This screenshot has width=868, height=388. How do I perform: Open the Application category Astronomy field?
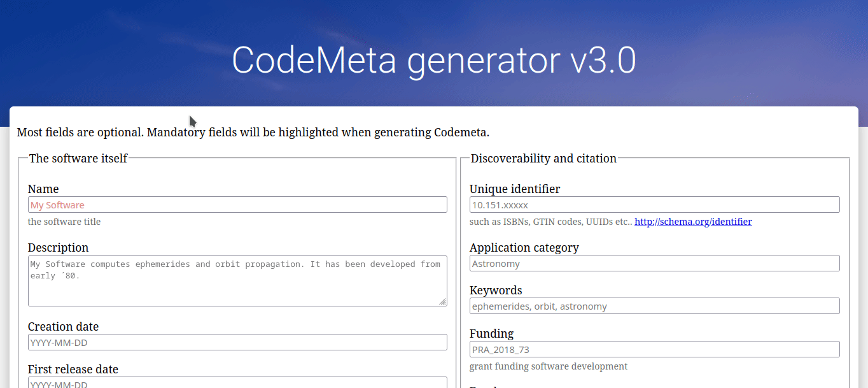654,262
